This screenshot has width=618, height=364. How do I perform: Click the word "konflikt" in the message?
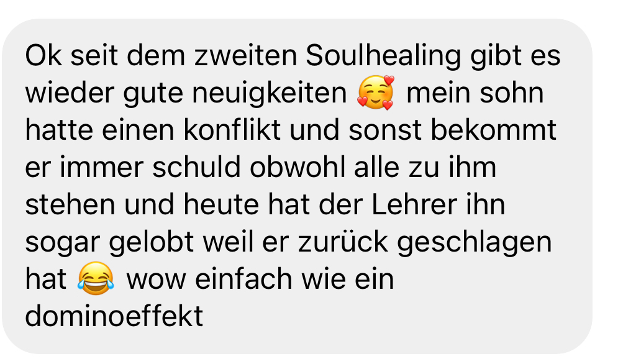click(232, 130)
